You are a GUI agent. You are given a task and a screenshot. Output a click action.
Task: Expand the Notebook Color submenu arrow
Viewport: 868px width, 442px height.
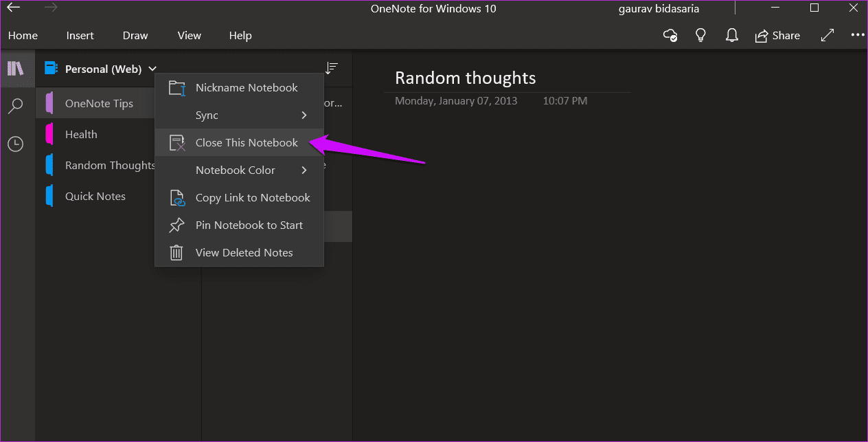tap(304, 170)
